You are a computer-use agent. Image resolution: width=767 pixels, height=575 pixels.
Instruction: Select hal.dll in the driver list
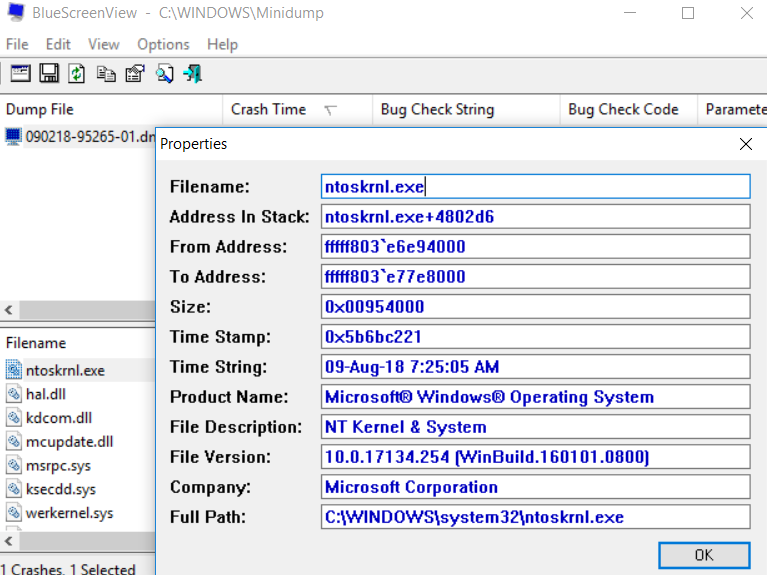[x=48, y=394]
